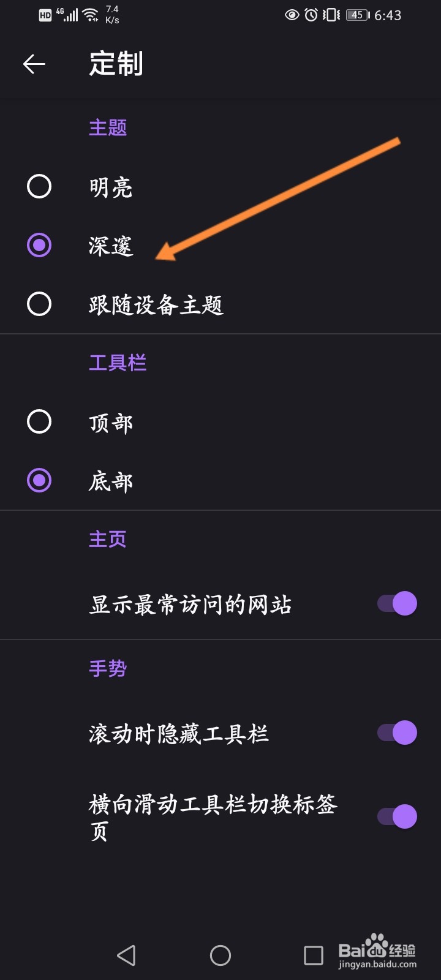
Task: Tap the 主题 section header
Action: pyautogui.click(x=108, y=127)
